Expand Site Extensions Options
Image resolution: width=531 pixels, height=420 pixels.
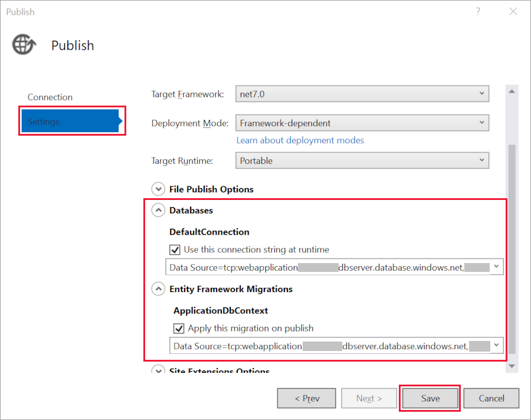[158, 370]
